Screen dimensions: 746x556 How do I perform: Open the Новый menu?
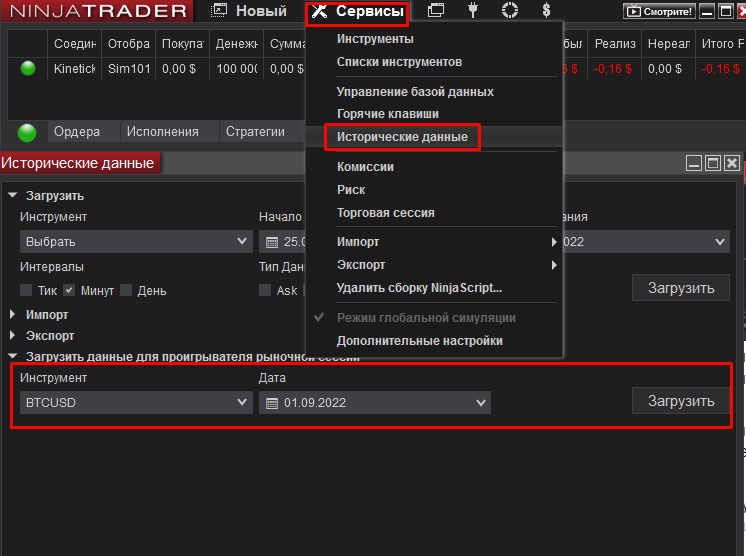click(x=249, y=11)
